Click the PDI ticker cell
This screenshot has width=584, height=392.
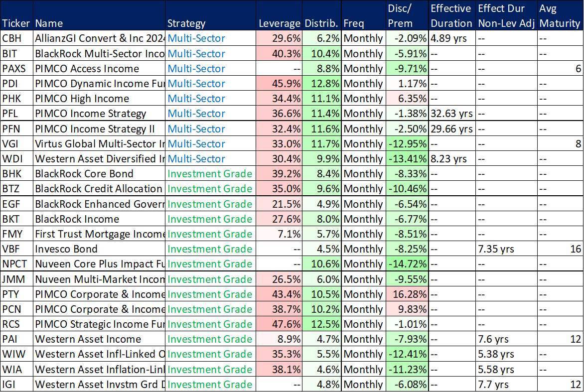click(16, 83)
